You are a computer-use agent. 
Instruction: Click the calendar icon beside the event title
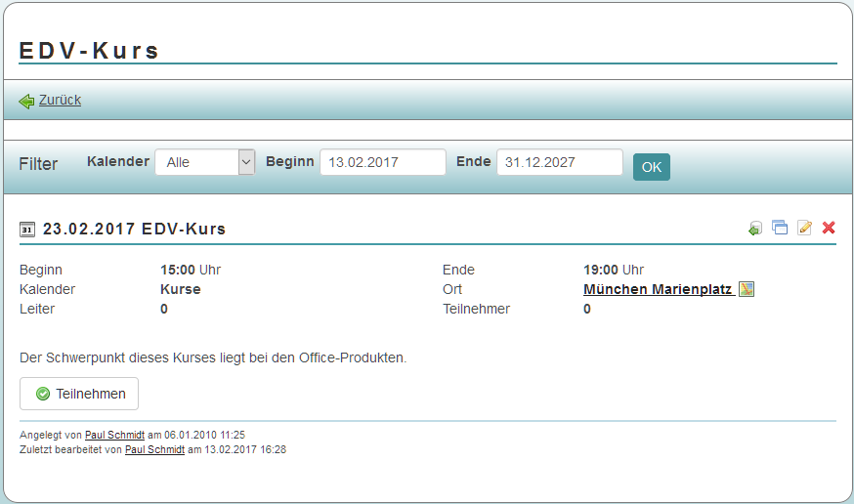27,230
